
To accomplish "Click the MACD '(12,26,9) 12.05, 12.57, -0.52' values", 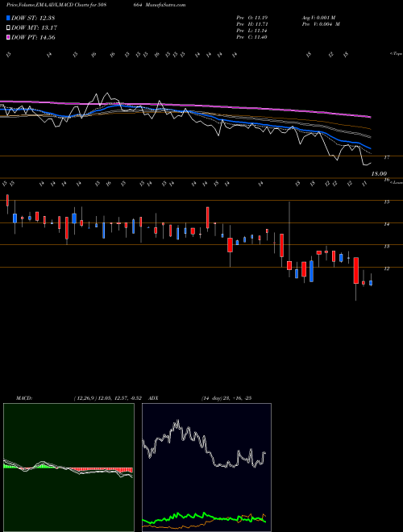I will pos(110,398).
